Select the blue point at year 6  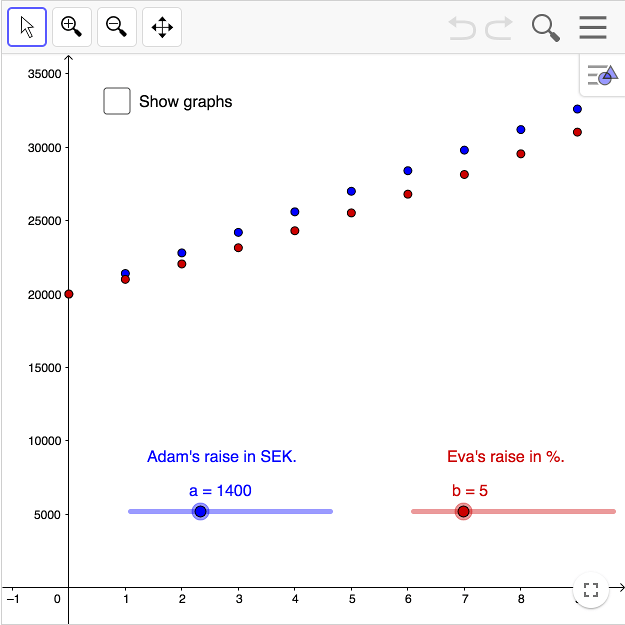[408, 171]
